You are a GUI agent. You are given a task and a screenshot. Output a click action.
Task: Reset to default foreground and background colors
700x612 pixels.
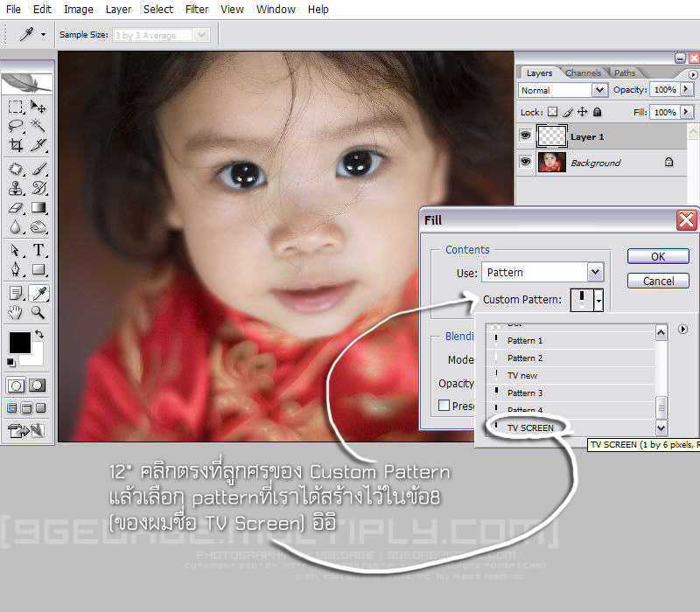(11, 362)
